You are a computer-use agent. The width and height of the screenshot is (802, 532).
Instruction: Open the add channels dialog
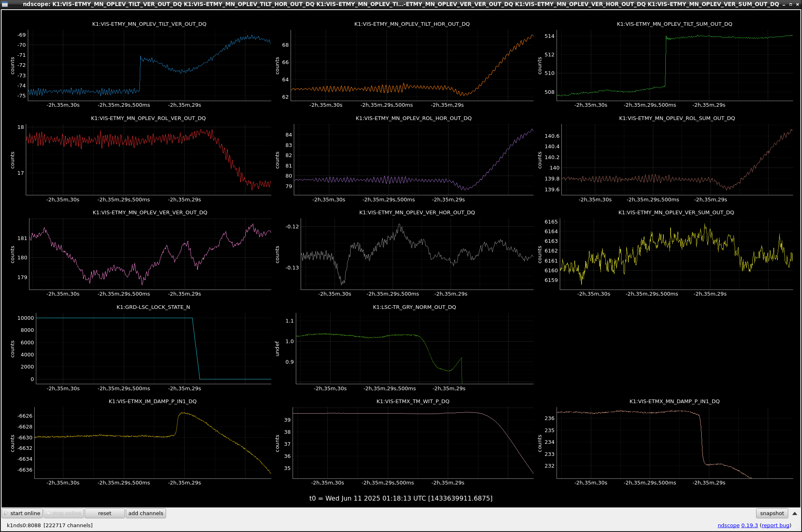click(146, 513)
